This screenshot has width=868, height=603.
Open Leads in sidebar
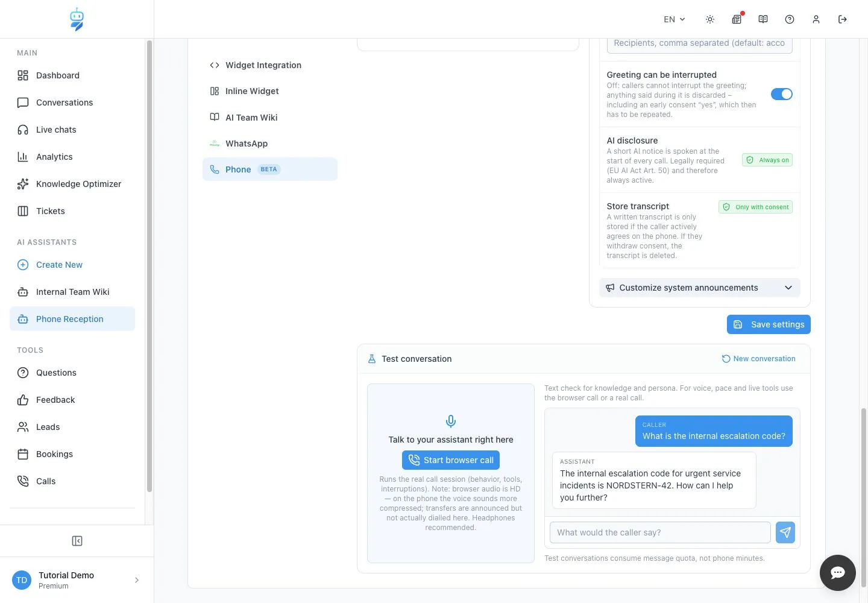(x=72, y=427)
